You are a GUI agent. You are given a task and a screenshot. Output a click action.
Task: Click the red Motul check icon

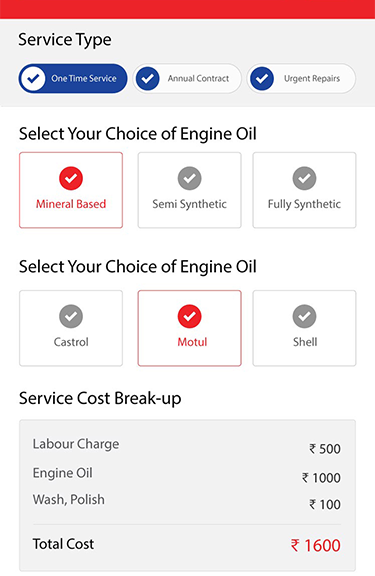(x=190, y=316)
